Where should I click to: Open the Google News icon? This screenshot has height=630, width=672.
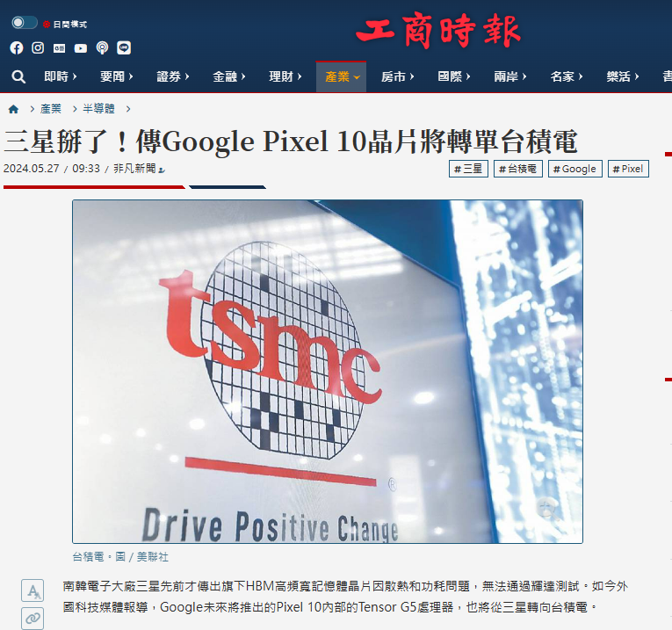click(59, 47)
